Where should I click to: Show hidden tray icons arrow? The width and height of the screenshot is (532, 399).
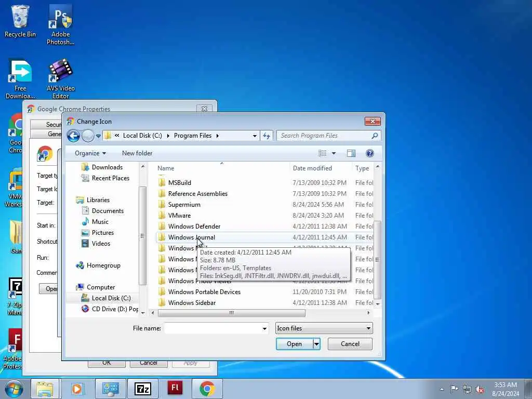(442, 390)
